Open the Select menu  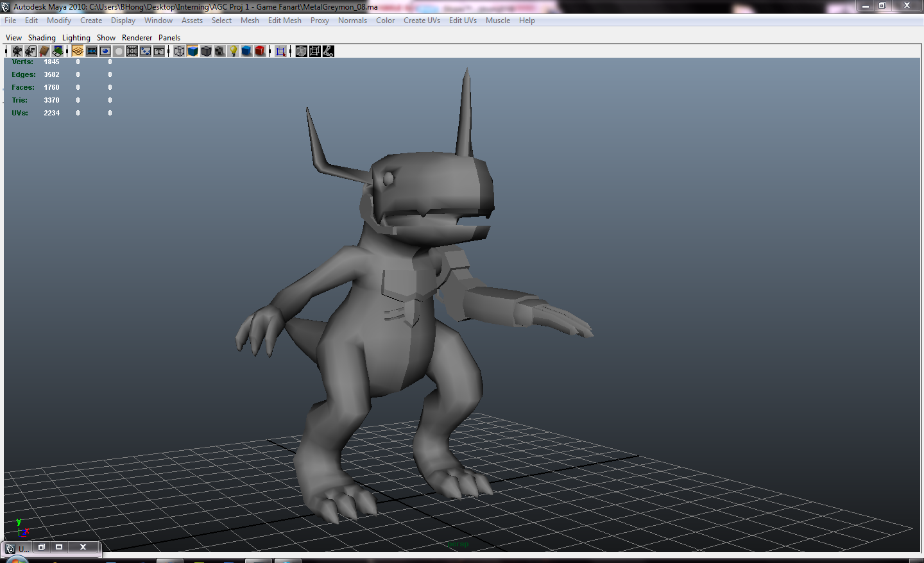pyautogui.click(x=221, y=21)
